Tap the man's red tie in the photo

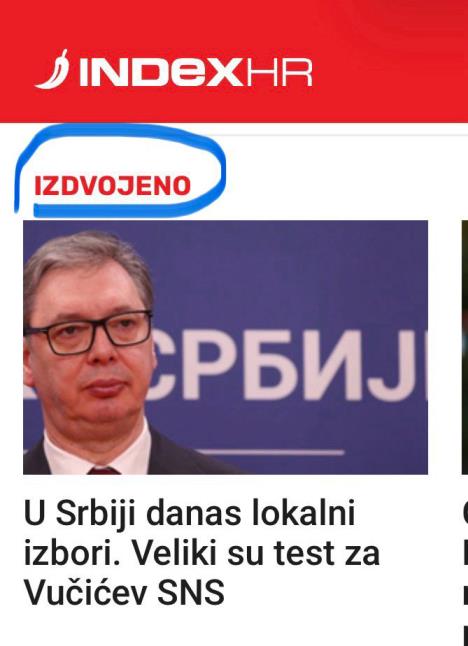[104, 470]
